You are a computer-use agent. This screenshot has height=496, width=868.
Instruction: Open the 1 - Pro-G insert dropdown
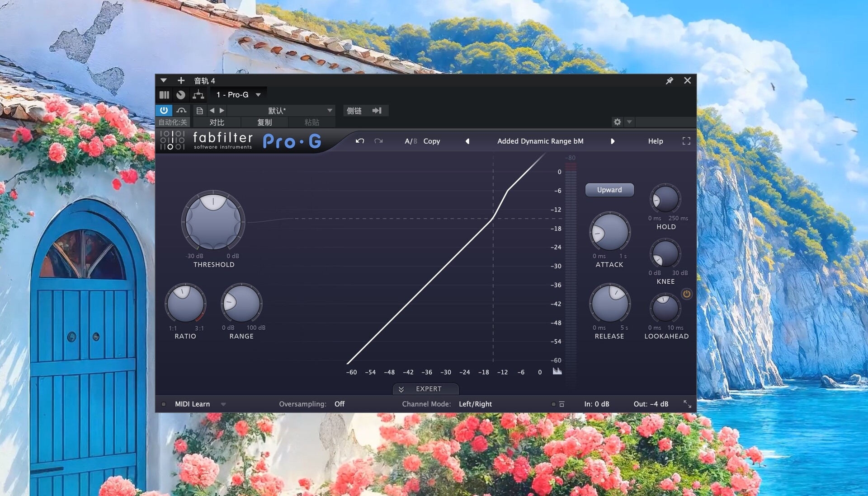click(x=258, y=94)
